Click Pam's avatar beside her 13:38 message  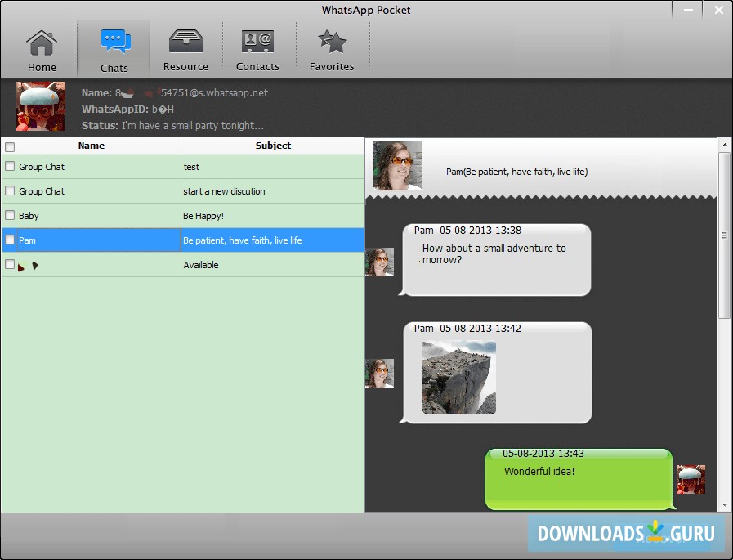point(380,262)
